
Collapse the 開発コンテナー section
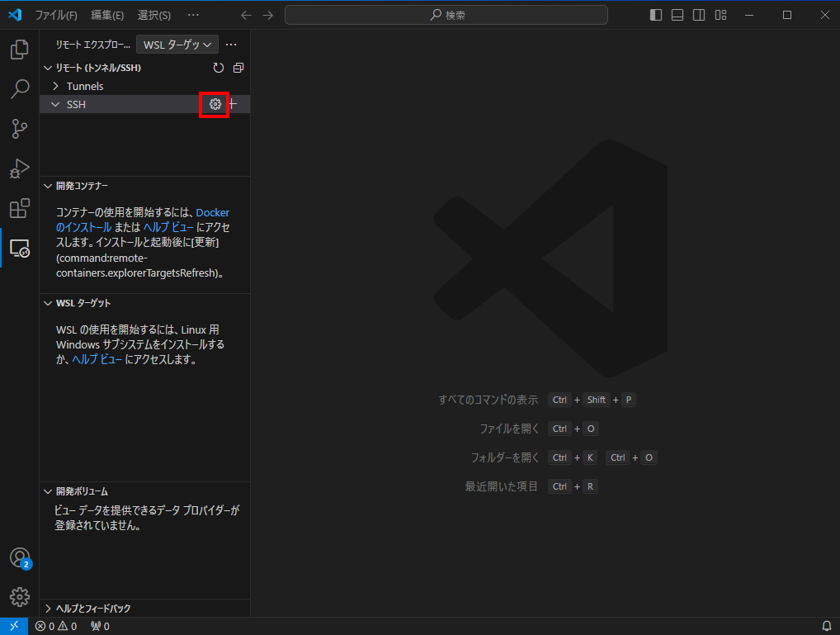click(49, 186)
